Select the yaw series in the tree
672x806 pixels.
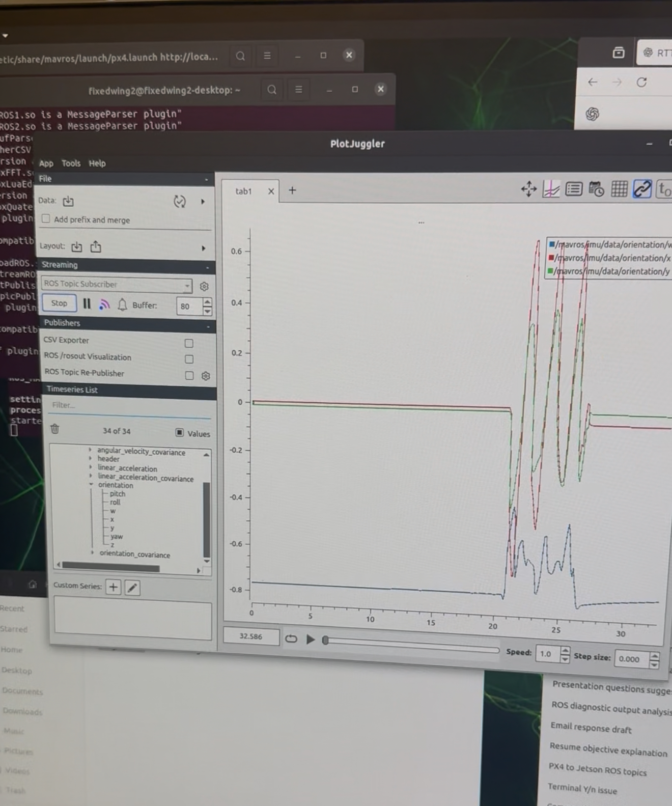coord(117,536)
